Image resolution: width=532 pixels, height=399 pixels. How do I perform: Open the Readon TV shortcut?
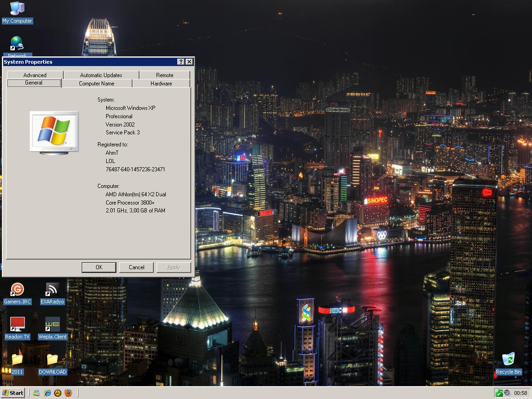(17, 325)
